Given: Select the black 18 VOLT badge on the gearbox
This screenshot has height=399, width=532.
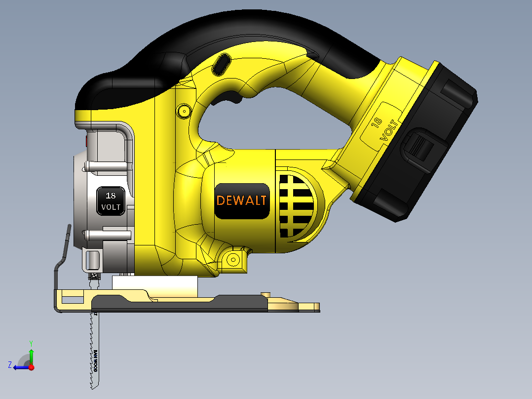Looking at the screenshot, I should pyautogui.click(x=111, y=201).
